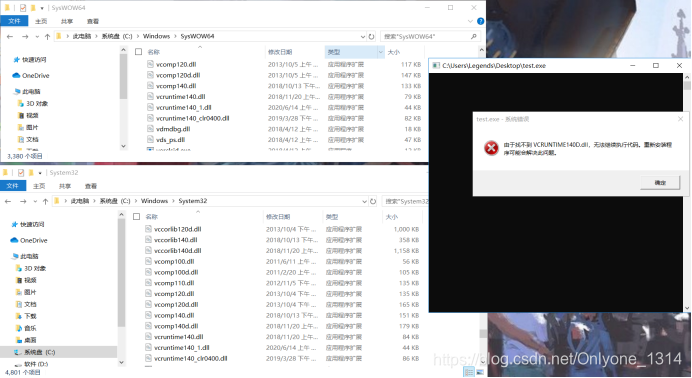
Task: Click Back arrow in SysWOW64 window
Action: (10, 37)
